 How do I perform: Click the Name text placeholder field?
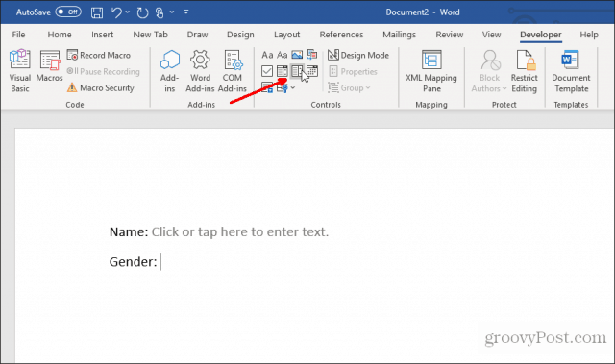coord(240,232)
